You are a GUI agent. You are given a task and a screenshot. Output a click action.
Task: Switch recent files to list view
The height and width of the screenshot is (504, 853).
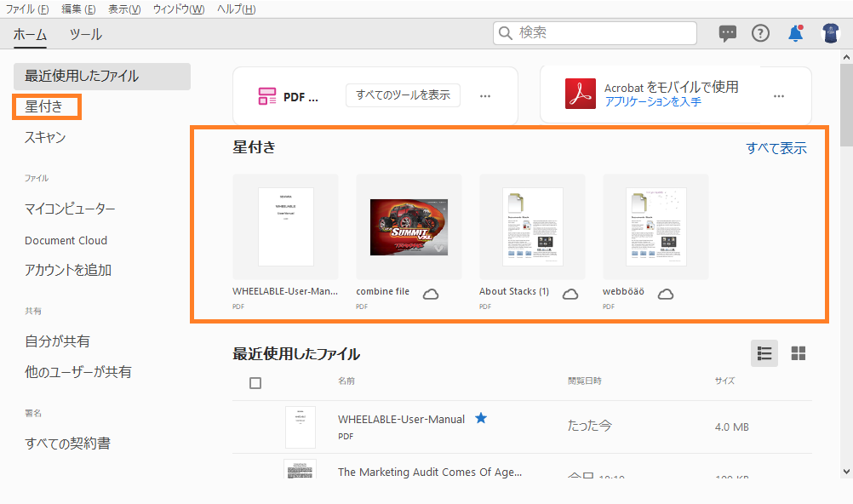pyautogui.click(x=764, y=354)
